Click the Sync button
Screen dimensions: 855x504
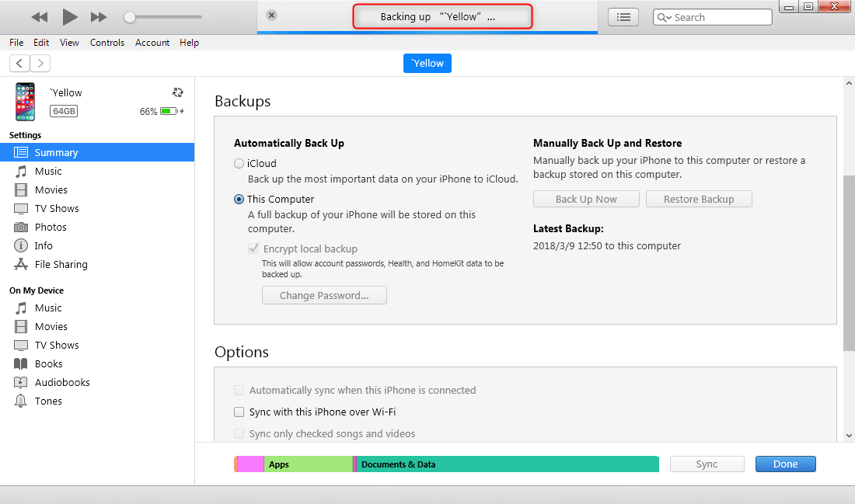click(x=707, y=464)
